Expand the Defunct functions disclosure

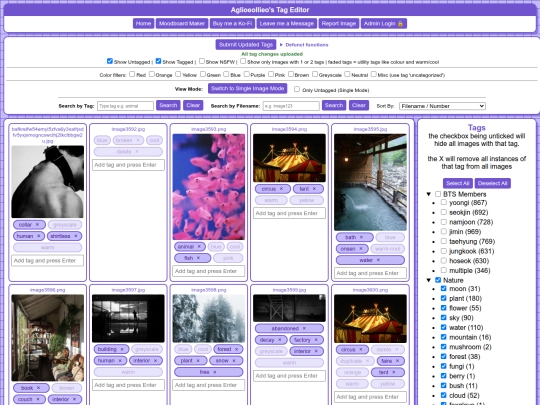click(304, 45)
